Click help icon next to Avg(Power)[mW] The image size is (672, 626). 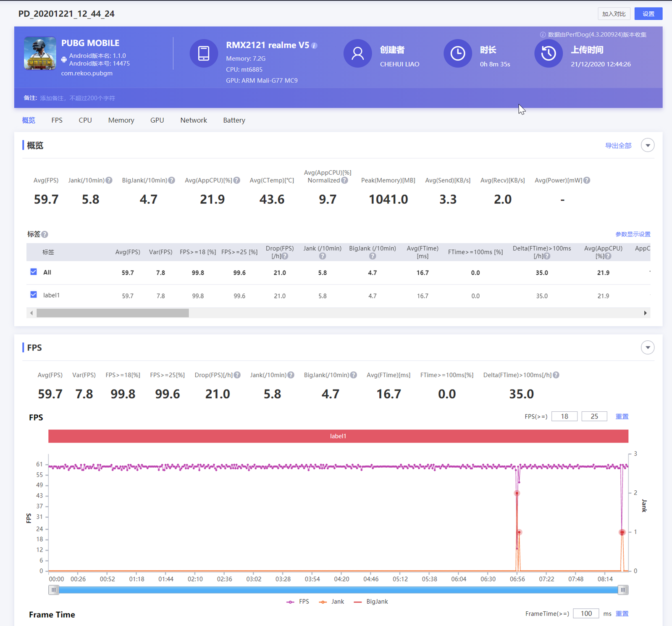coord(587,180)
